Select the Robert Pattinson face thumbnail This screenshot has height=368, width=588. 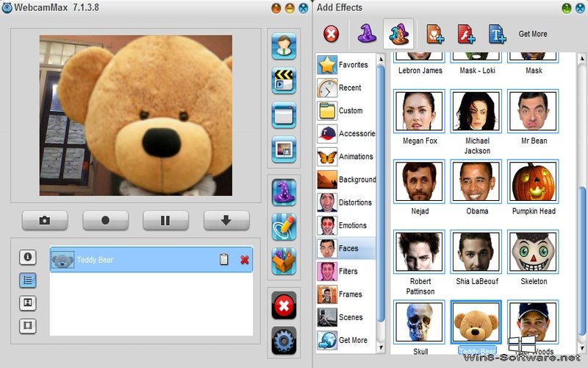[419, 252]
